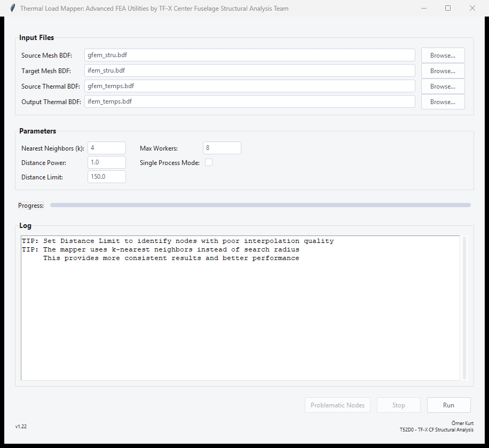Click the gfem_temps.bdf thermal input path field
This screenshot has width=489, height=448.
pyautogui.click(x=249, y=86)
